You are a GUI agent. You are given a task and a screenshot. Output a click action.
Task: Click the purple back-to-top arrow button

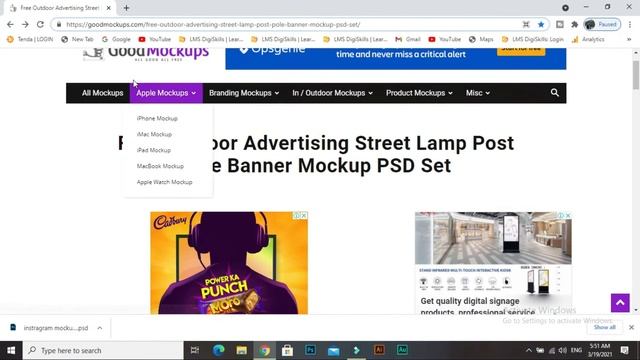(x=620, y=303)
